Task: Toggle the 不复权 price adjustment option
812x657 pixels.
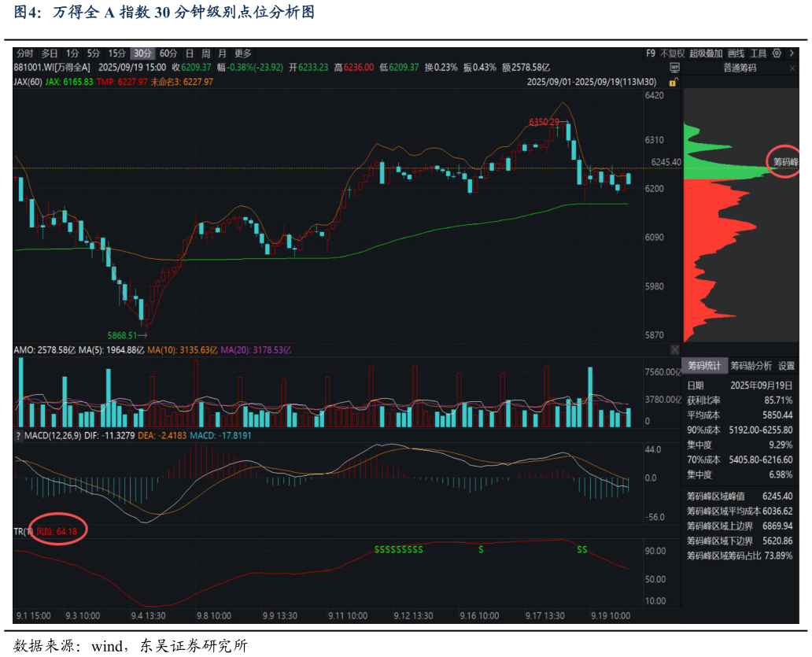Action: 672,54
